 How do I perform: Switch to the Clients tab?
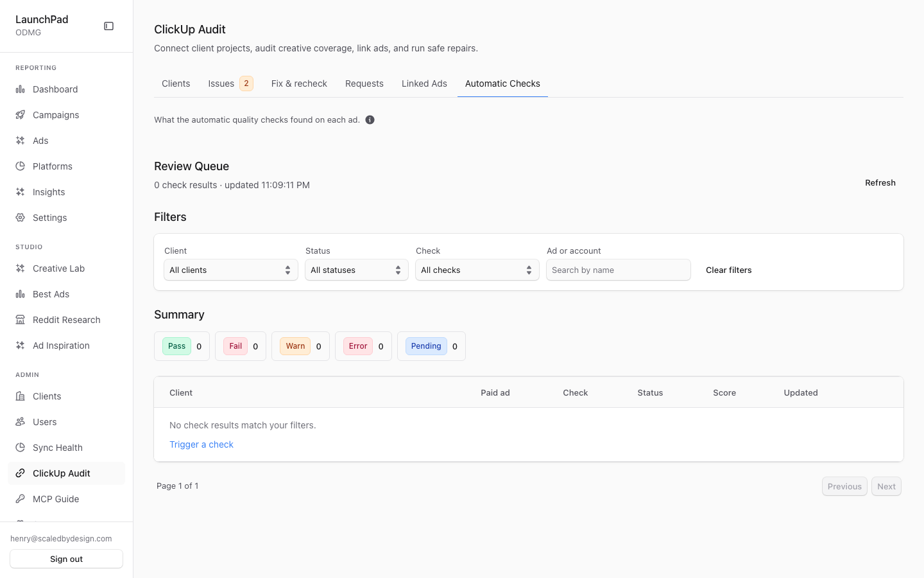[176, 83]
